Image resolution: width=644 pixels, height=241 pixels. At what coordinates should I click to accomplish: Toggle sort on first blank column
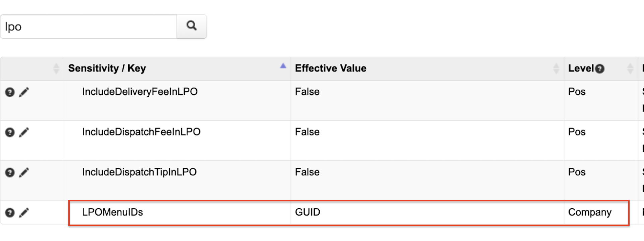(56, 68)
